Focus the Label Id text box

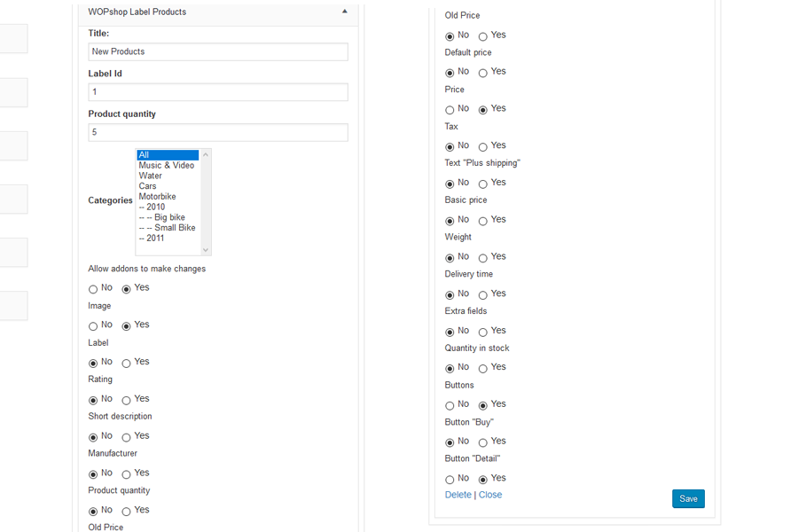[218, 92]
